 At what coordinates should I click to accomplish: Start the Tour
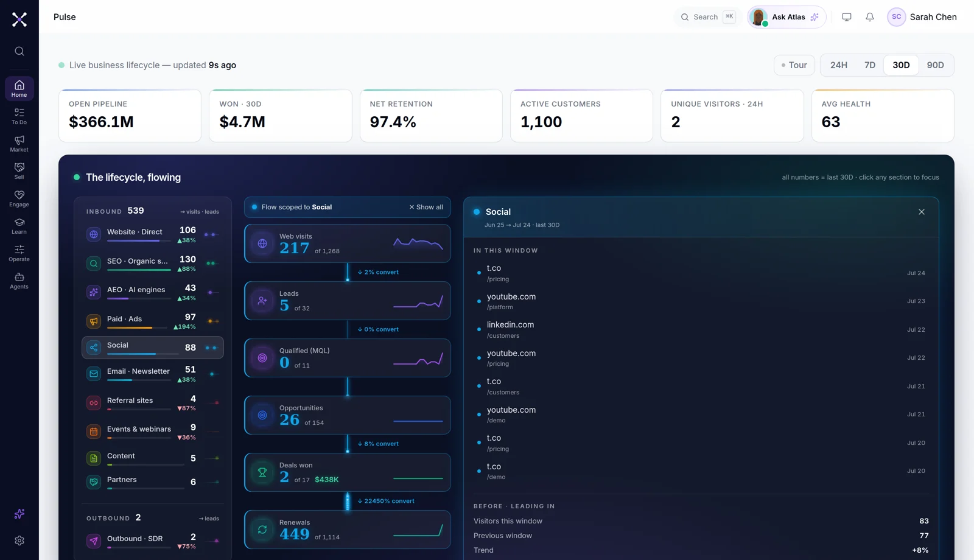[x=794, y=65]
